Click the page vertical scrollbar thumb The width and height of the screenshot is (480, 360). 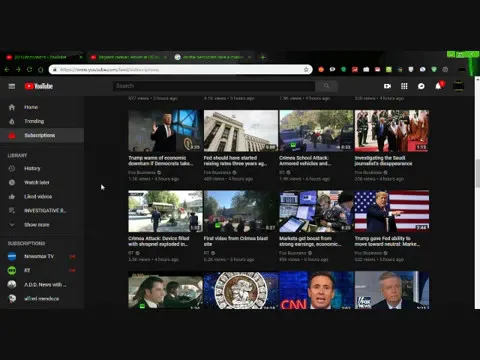point(477,173)
